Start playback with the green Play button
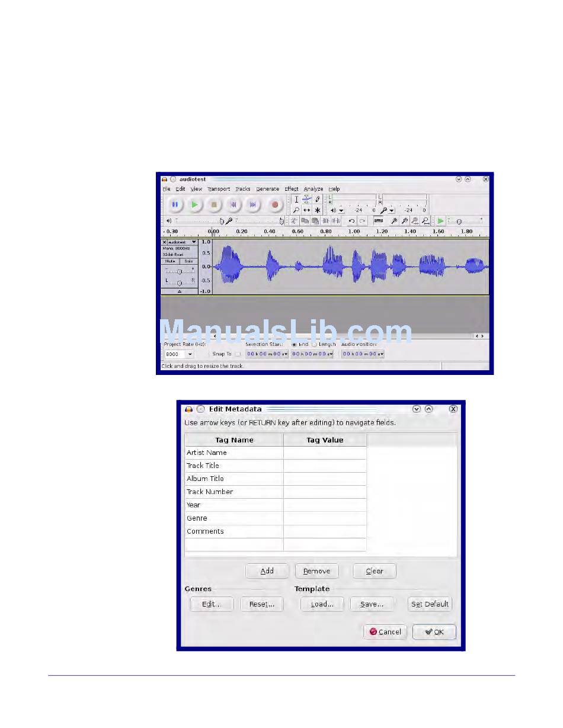 (194, 204)
